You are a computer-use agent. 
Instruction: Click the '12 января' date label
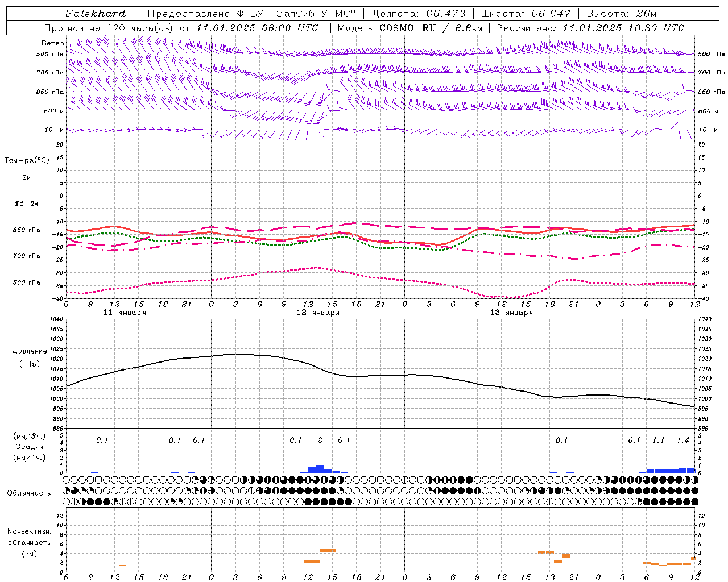coord(318,313)
